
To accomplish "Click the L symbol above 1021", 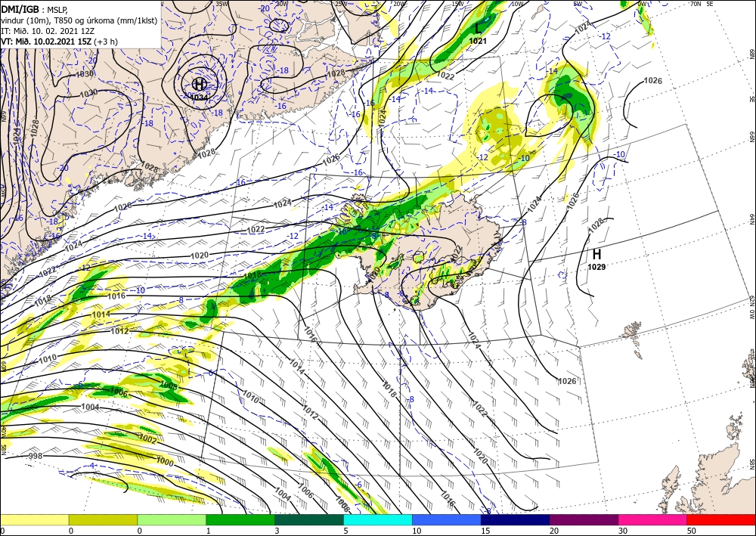I will 478,29.
